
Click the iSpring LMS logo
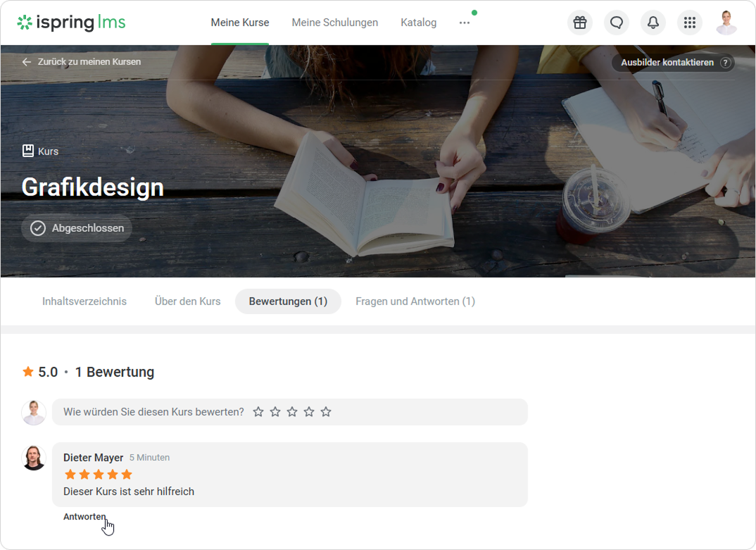coord(71,23)
